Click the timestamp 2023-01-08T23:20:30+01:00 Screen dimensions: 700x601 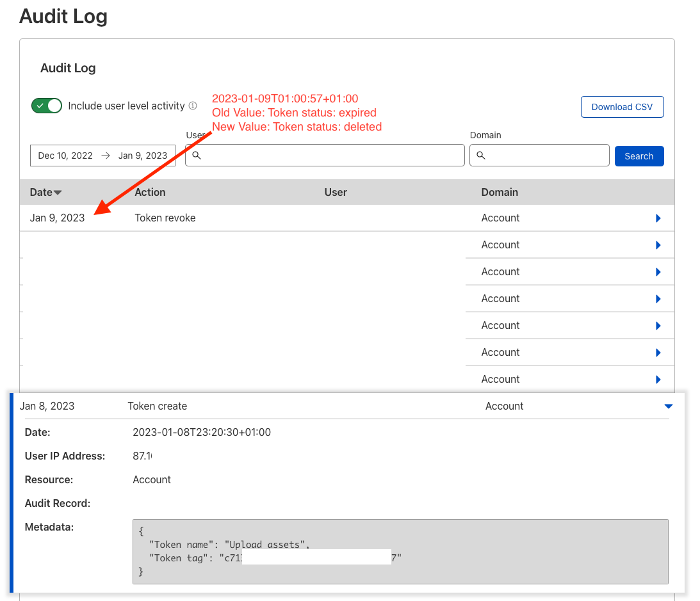click(x=202, y=432)
